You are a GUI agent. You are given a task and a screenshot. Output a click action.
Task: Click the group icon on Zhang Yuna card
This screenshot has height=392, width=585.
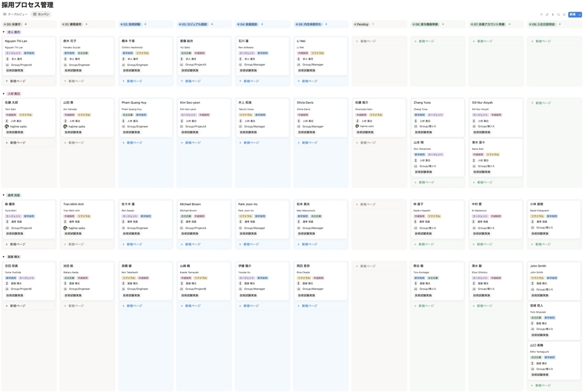click(416, 127)
